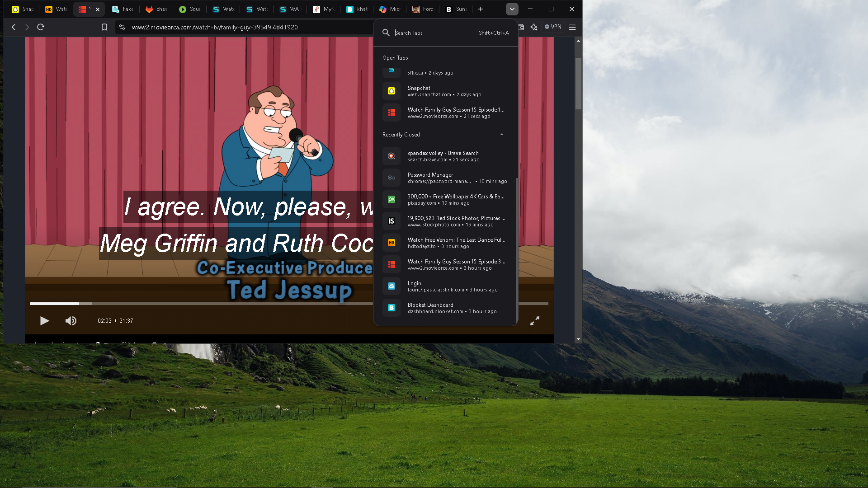Switch to the GitLab 'chea' tab
This screenshot has height=488, width=868.
(x=156, y=9)
